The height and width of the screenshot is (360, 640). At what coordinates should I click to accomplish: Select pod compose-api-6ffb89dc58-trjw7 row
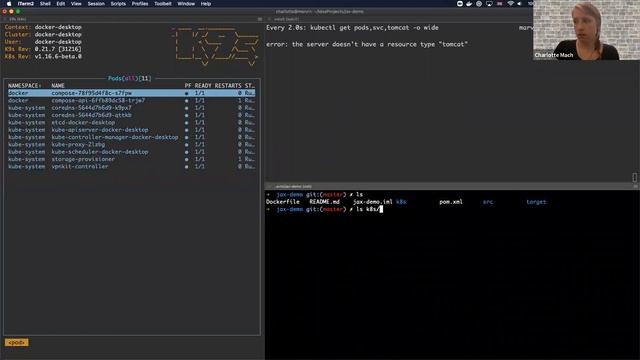click(x=131, y=100)
